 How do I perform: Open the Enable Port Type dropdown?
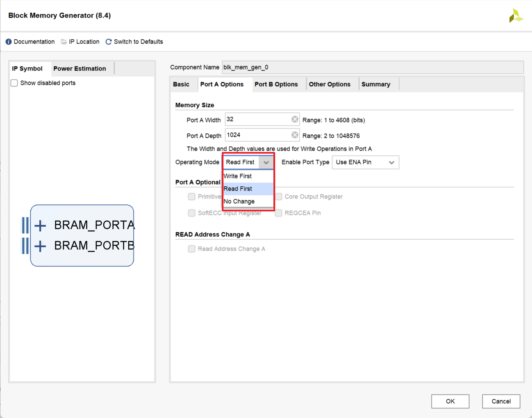point(365,162)
